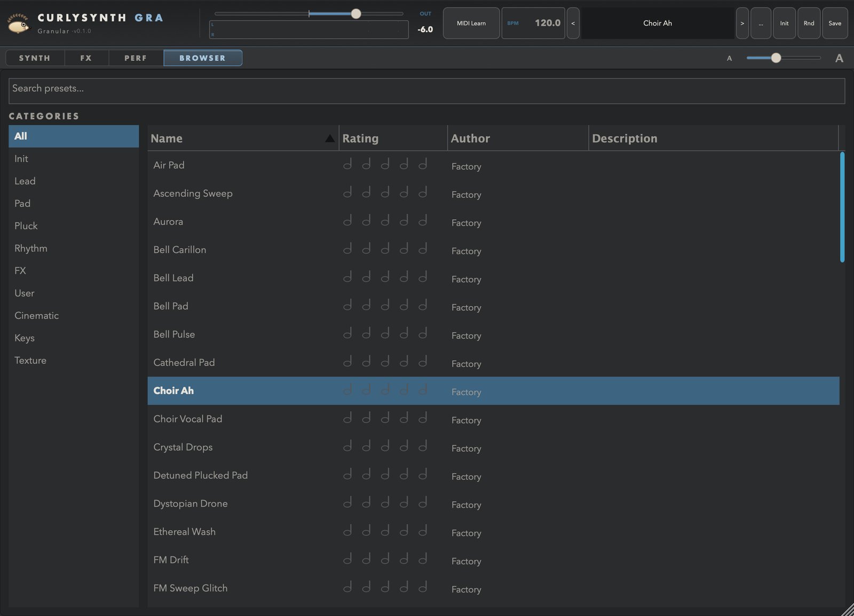
Task: Set first rating note for Air Pad
Action: pos(347,164)
